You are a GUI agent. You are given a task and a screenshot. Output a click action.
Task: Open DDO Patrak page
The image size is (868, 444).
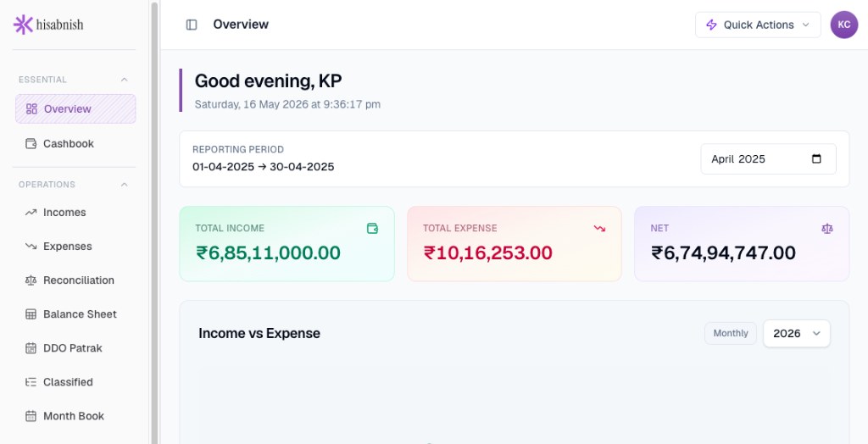(x=75, y=347)
